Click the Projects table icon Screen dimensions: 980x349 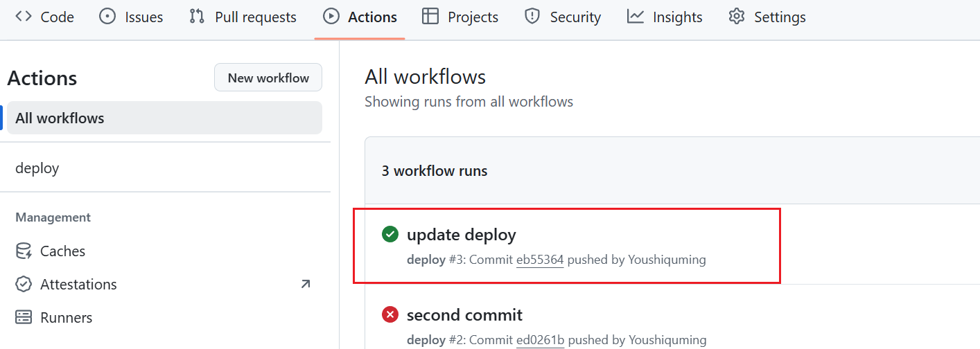(430, 17)
